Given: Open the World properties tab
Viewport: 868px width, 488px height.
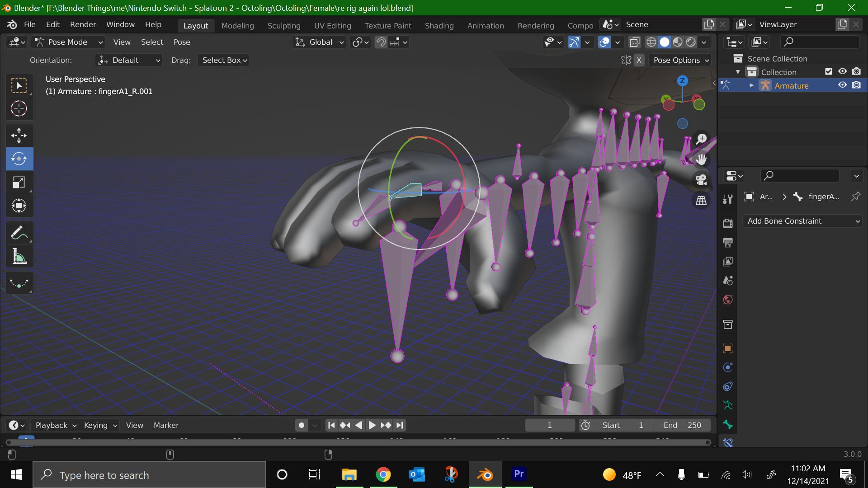Looking at the screenshot, I should [728, 300].
